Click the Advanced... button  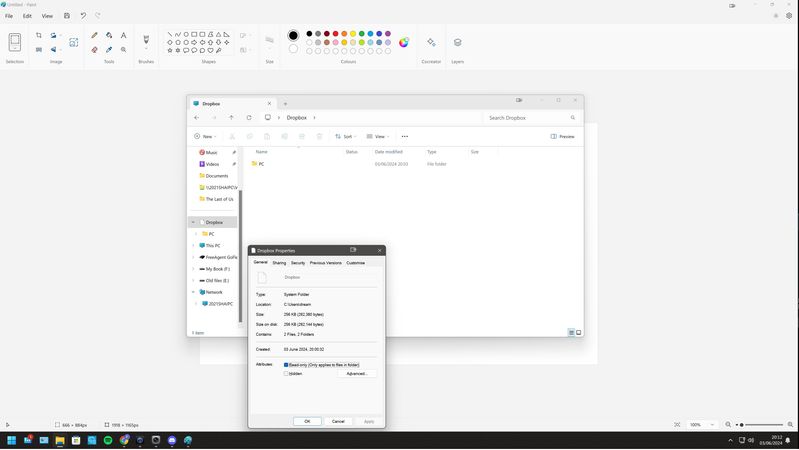point(357,374)
